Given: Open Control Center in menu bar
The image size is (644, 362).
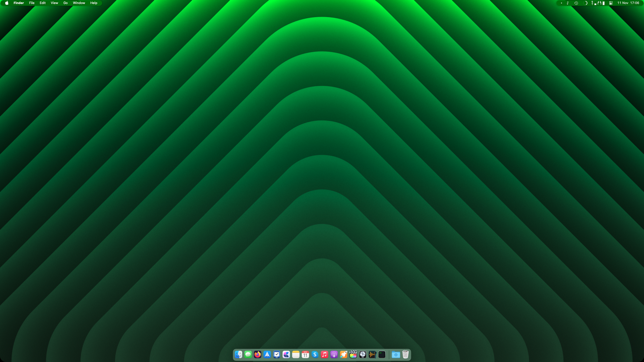Looking at the screenshot, I should pos(611,3).
